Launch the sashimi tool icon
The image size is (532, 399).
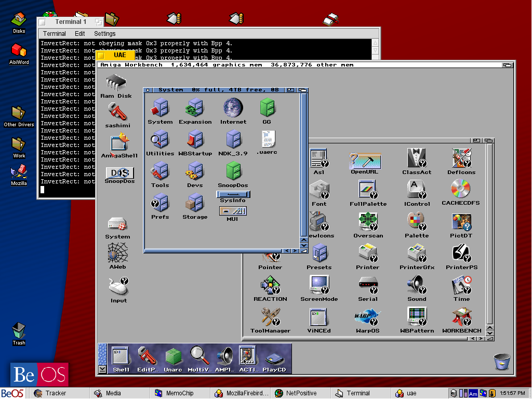pos(117,112)
